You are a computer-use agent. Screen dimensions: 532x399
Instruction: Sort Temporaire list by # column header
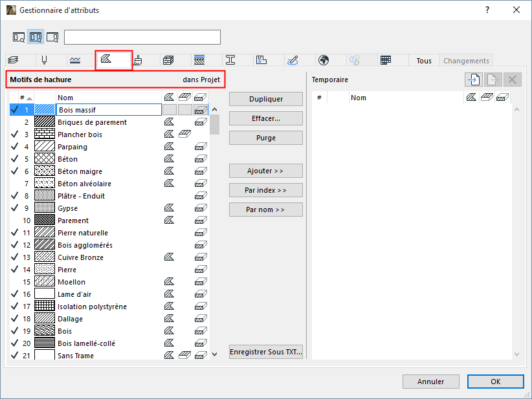pyautogui.click(x=319, y=98)
